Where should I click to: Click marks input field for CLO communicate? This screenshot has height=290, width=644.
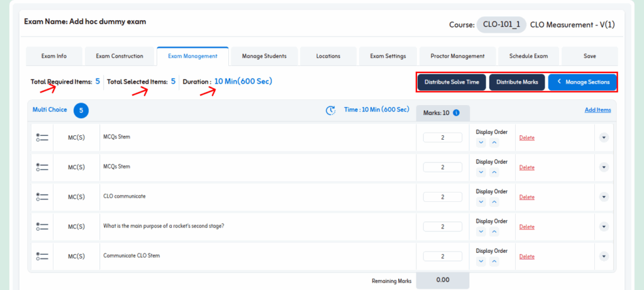tap(443, 197)
